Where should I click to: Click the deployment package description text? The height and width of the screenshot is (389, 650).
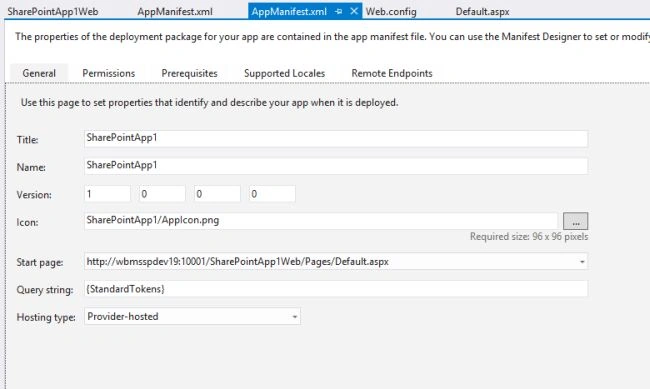pos(332,37)
